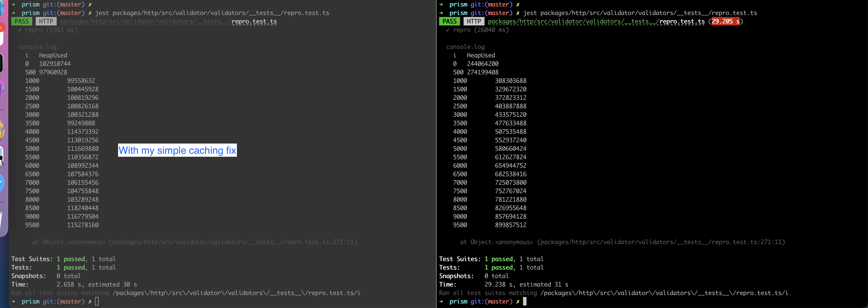Select heap value 826955648
868x308 pixels.
pyautogui.click(x=511, y=208)
